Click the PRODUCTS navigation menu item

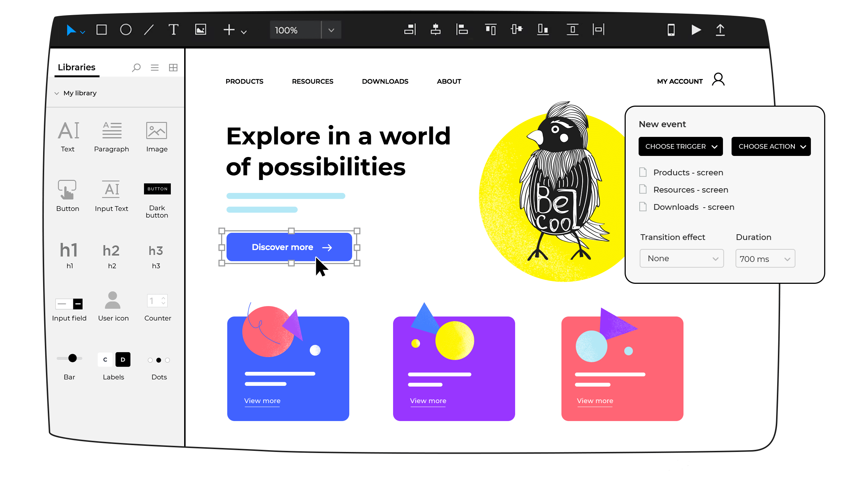point(244,81)
